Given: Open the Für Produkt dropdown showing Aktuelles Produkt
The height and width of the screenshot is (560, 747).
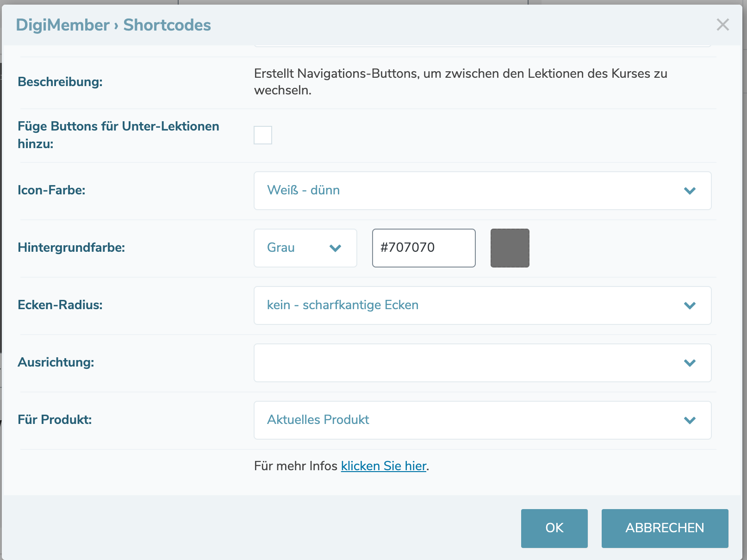Looking at the screenshot, I should tap(482, 420).
